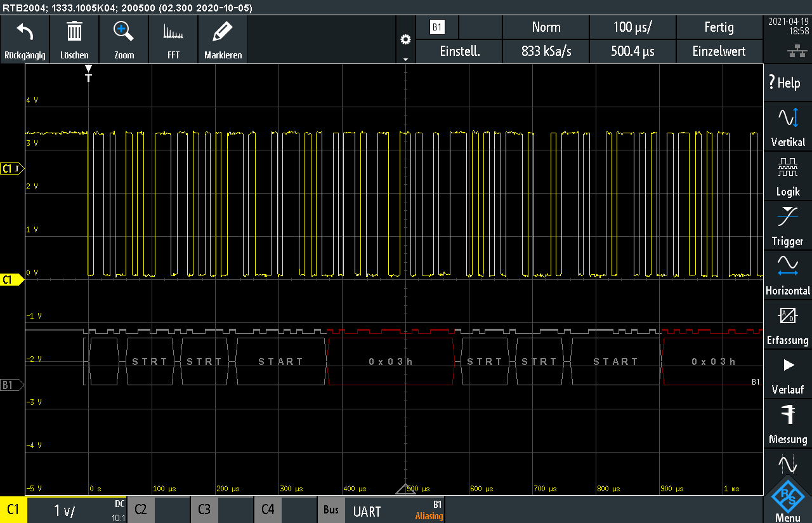Click the Norm trigger mode field
The height and width of the screenshot is (523, 812).
click(546, 27)
